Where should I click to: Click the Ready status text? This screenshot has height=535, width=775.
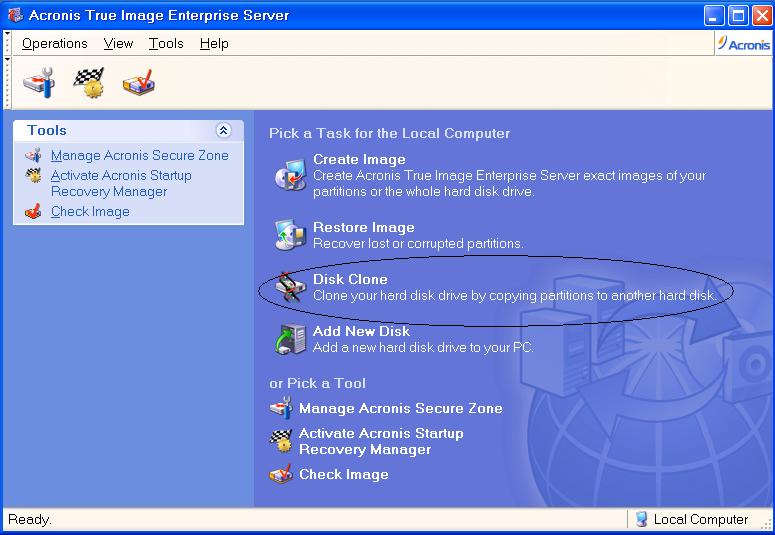click(30, 519)
